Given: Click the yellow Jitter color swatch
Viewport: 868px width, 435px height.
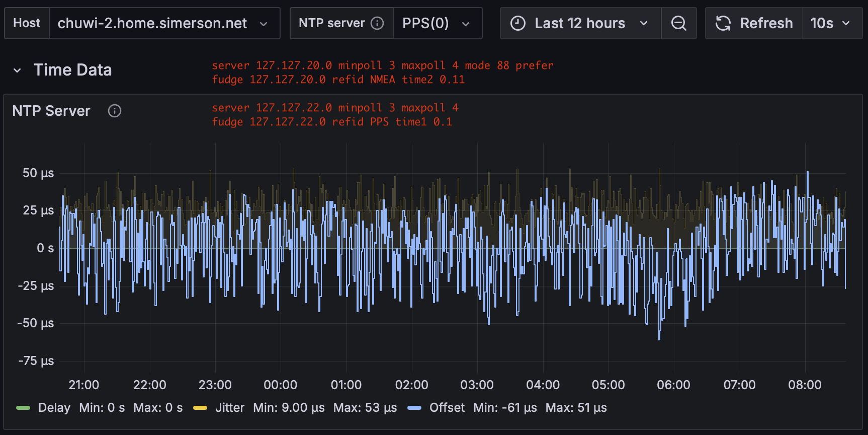Looking at the screenshot, I should coord(200,408).
